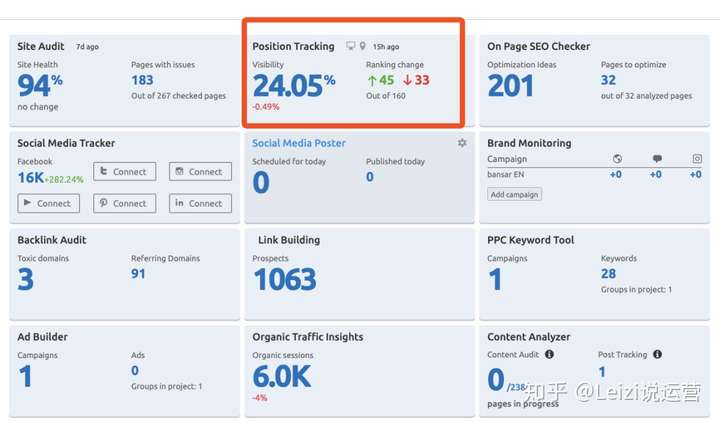720x422 pixels.
Task: Click the desktop device icon in Position Tracking
Action: pos(351,46)
